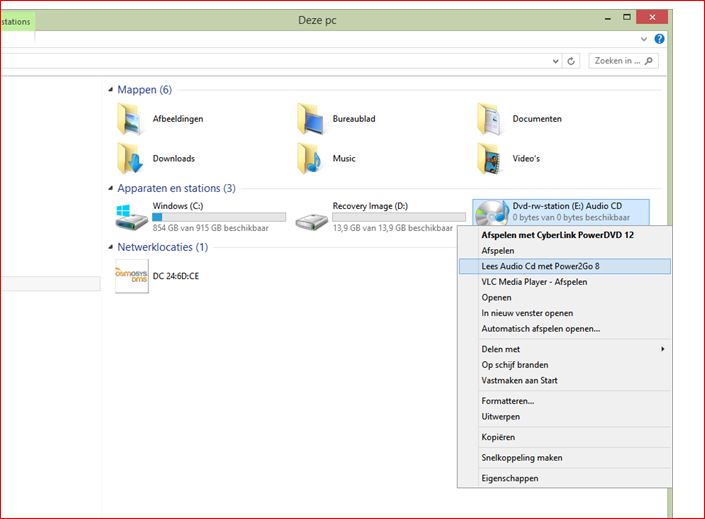This screenshot has height=519, width=705.
Task: Open the Video's folder icon
Action: tap(490, 158)
